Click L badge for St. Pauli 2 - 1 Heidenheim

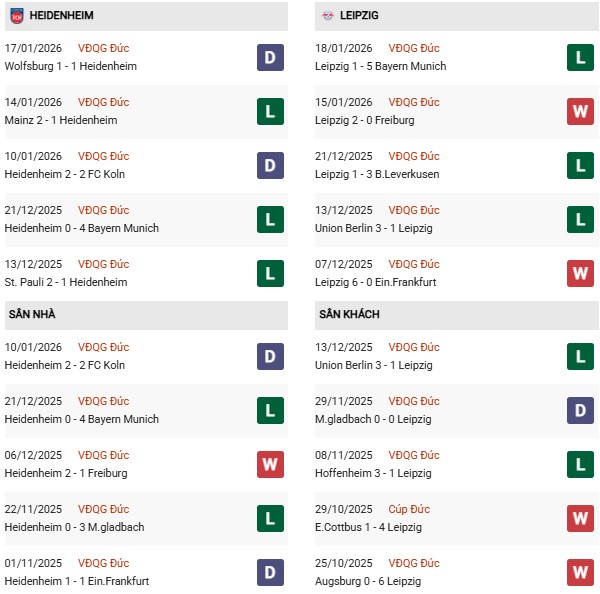(x=269, y=274)
